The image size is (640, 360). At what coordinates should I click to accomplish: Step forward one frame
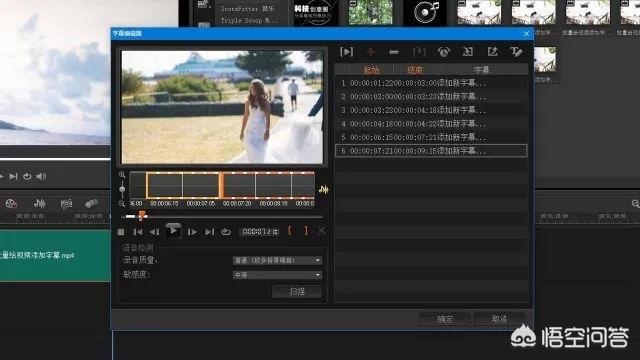[x=192, y=232]
